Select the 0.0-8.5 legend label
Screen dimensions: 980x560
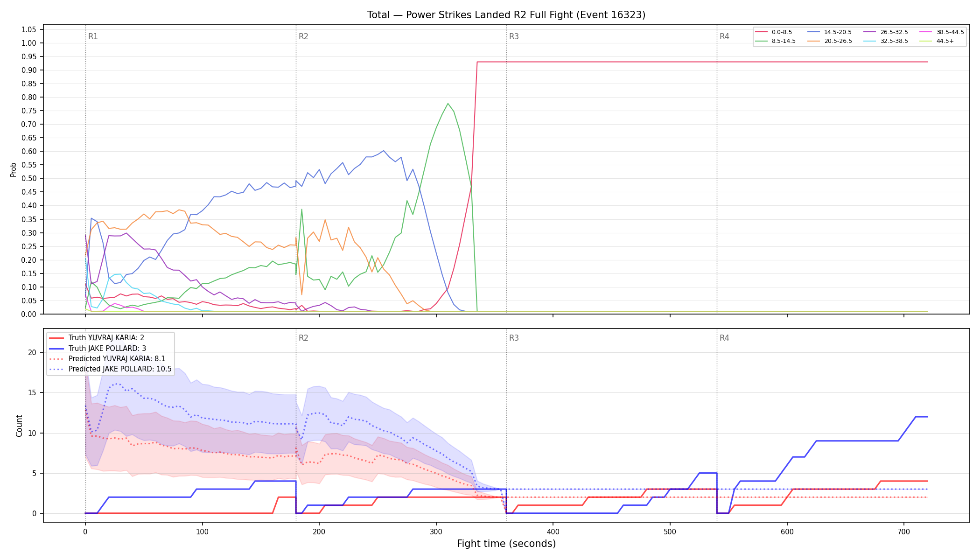(782, 32)
